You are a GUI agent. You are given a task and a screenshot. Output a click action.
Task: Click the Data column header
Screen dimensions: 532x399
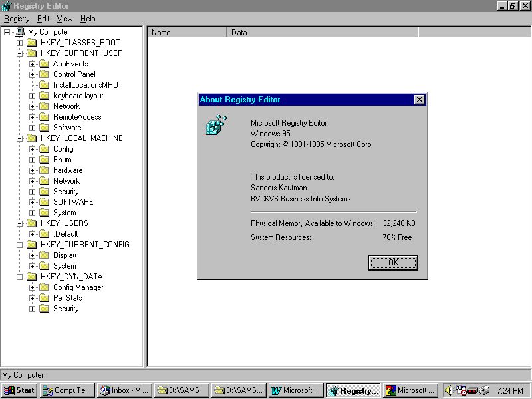pyautogui.click(x=323, y=32)
